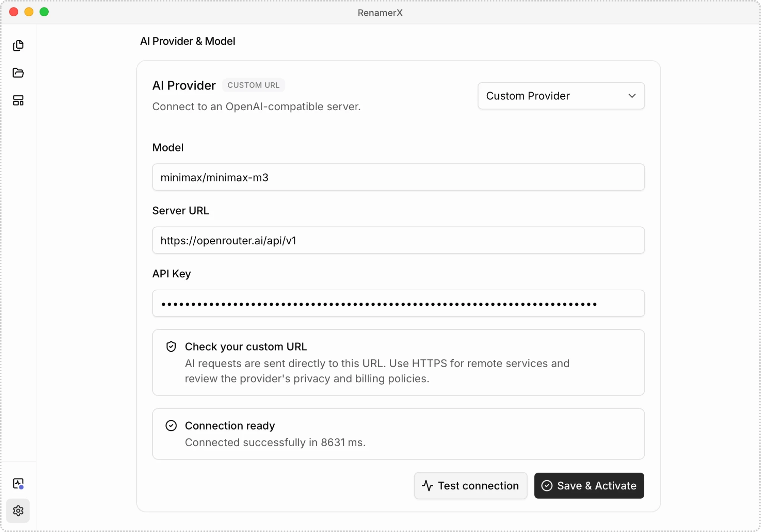Open the templates layout icon in sidebar
This screenshot has width=761, height=532.
pyautogui.click(x=18, y=100)
